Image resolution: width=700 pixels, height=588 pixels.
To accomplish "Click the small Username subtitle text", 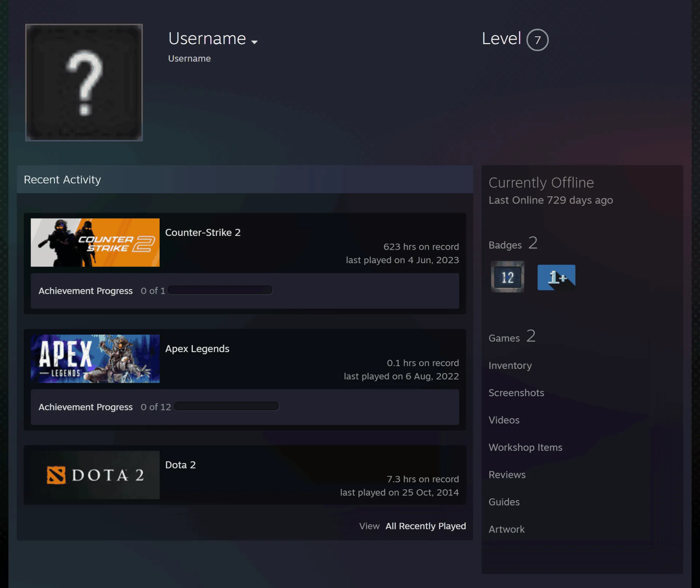I will tap(189, 59).
